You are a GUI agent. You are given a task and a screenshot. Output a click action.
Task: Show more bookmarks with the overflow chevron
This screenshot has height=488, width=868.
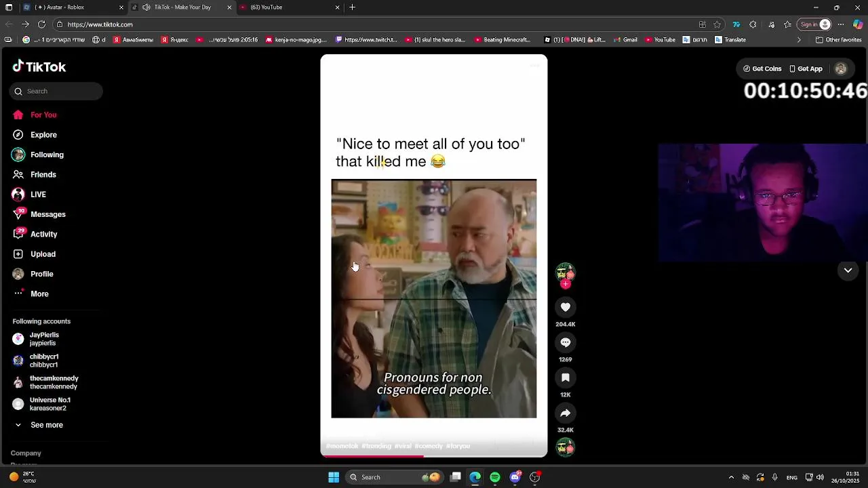pos(798,40)
